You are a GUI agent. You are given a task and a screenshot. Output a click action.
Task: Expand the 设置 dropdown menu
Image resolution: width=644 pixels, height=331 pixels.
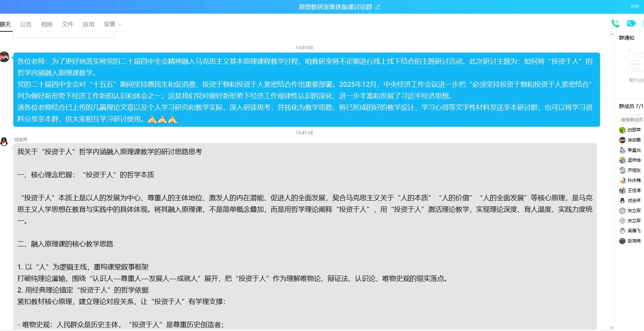tap(112, 24)
